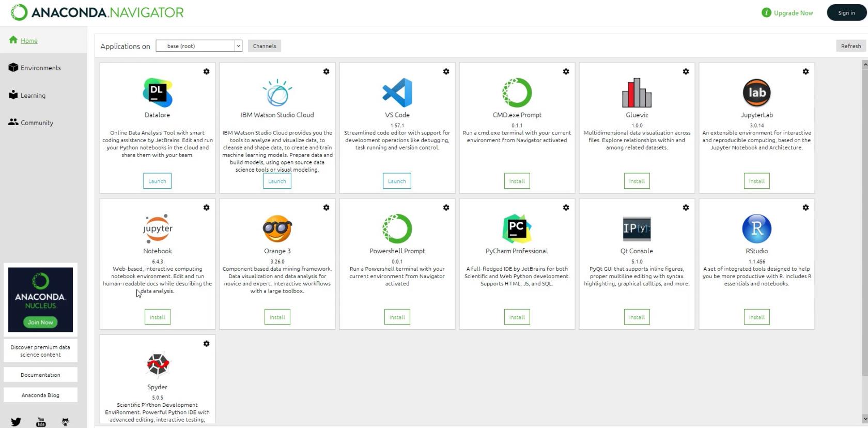868x428 pixels.
Task: Open settings gear on JupyterLab card
Action: [805, 71]
